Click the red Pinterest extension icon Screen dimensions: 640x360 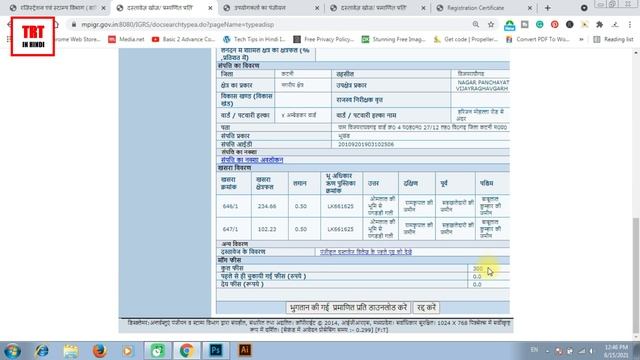point(555,24)
